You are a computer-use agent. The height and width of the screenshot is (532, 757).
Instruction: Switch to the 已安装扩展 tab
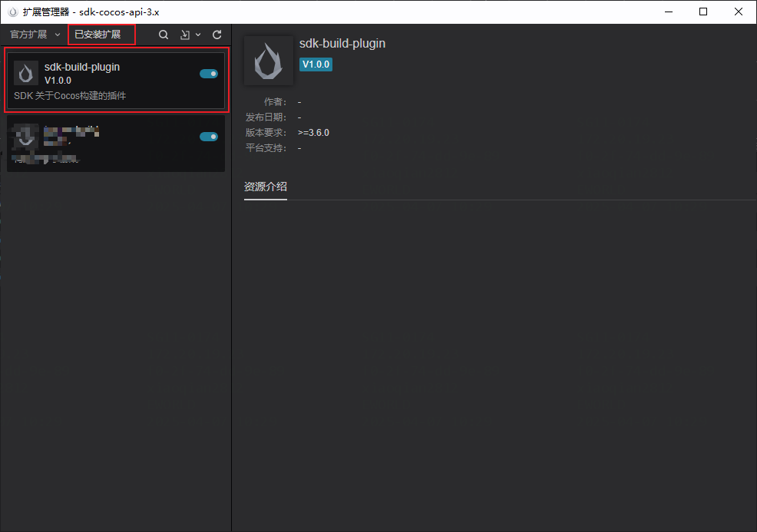(x=98, y=35)
